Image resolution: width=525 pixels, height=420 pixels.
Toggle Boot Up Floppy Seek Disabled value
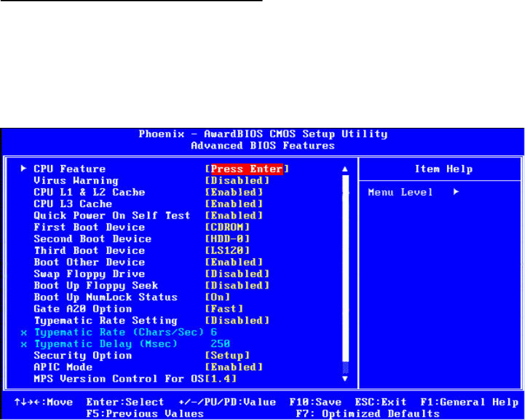coord(237,285)
